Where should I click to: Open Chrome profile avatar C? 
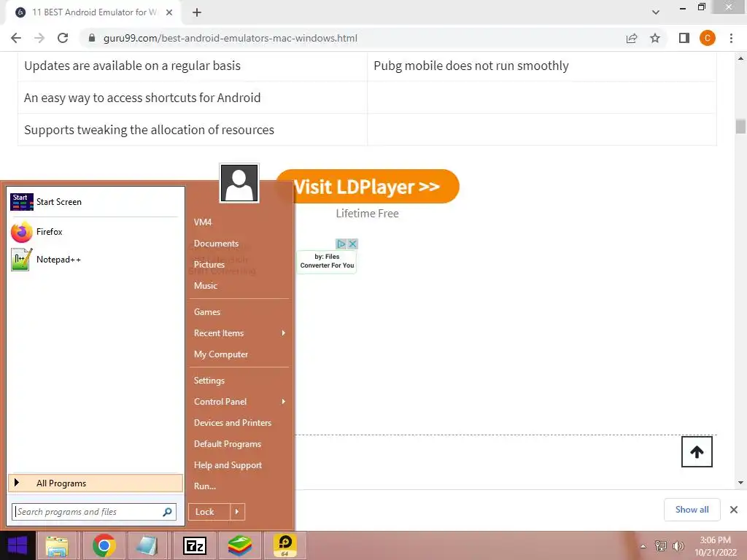coord(708,38)
